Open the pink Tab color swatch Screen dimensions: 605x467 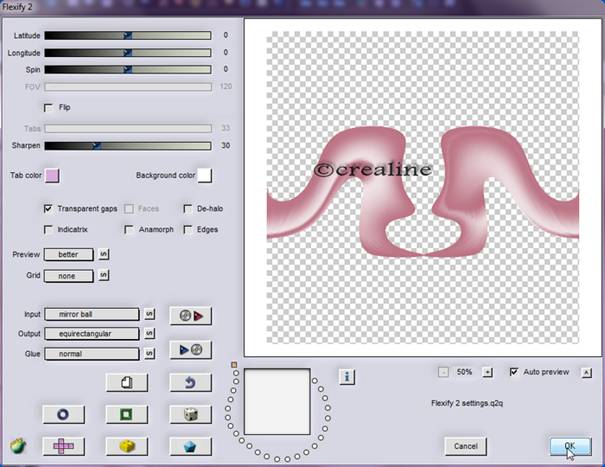pyautogui.click(x=52, y=176)
